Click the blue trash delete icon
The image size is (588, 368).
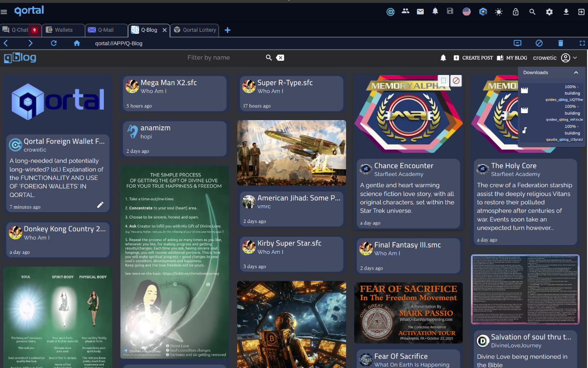(561, 43)
